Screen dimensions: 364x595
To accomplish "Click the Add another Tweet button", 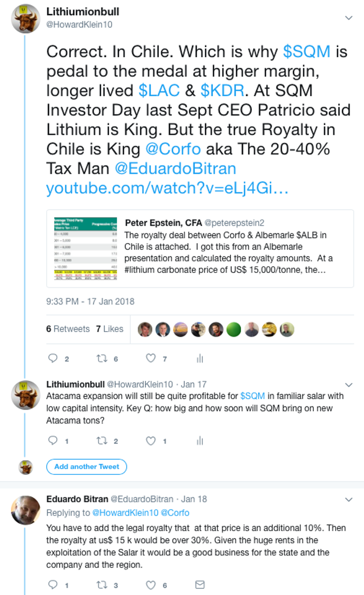I will point(87,467).
